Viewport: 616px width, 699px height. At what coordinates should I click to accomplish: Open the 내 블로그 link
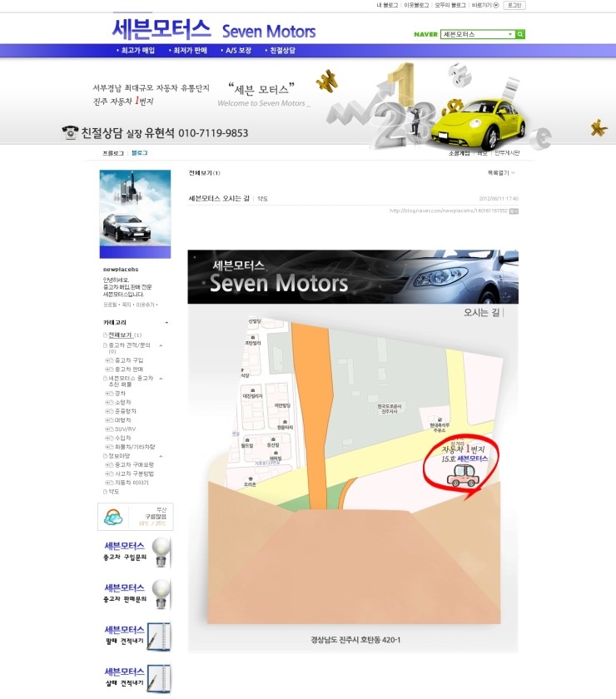pyautogui.click(x=387, y=5)
